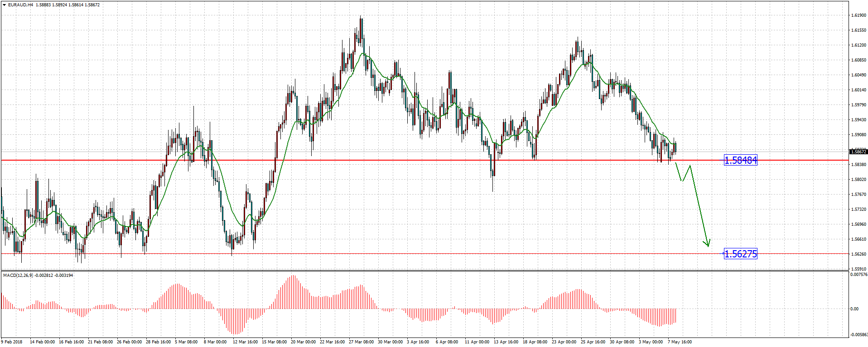This screenshot has width=868, height=347.
Task: Click the 9 Feb 2018 date label
Action: coord(12,342)
